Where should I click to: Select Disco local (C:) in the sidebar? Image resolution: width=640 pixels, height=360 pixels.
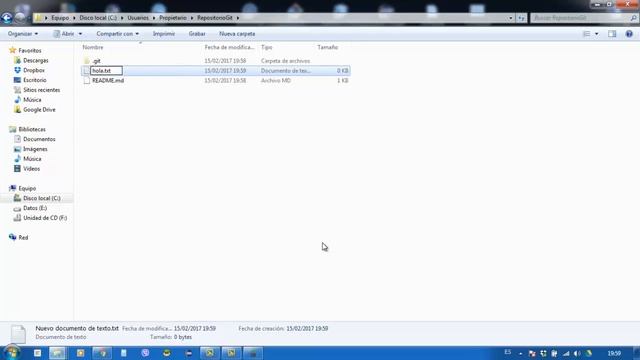[x=42, y=198]
